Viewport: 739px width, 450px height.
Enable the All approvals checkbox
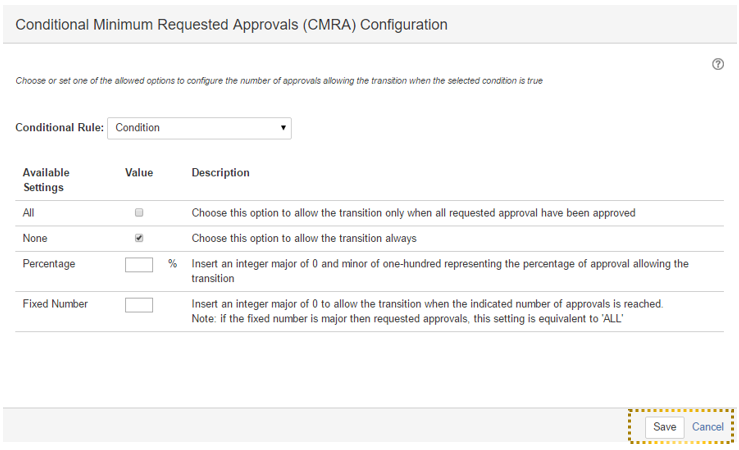[139, 213]
